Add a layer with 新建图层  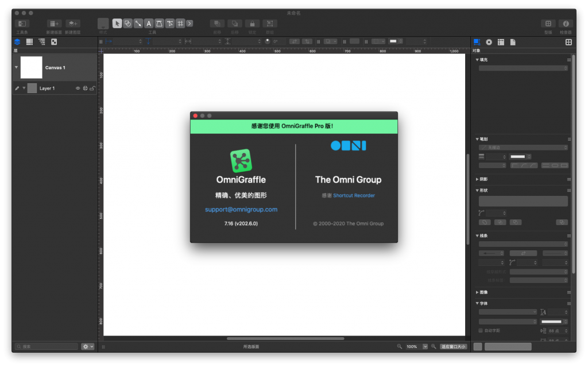coord(73,24)
